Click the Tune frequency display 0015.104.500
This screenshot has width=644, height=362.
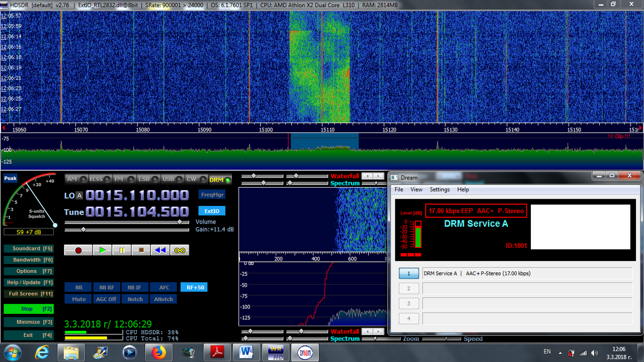(x=137, y=212)
